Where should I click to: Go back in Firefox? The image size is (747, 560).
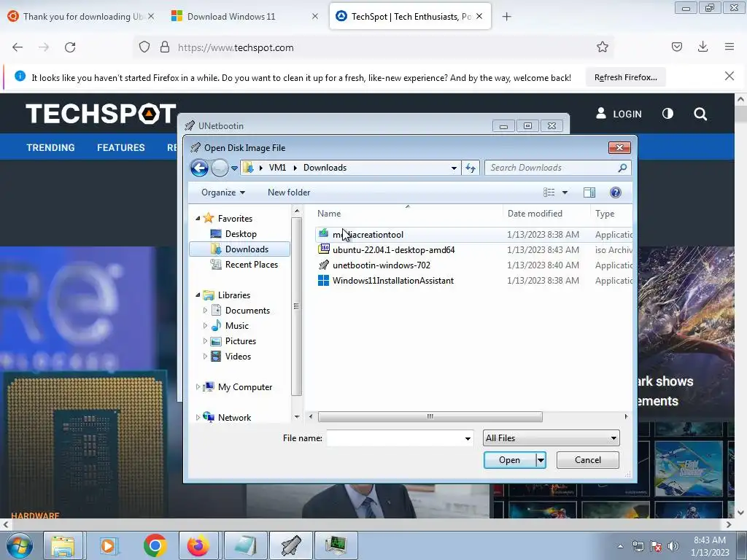point(18,47)
